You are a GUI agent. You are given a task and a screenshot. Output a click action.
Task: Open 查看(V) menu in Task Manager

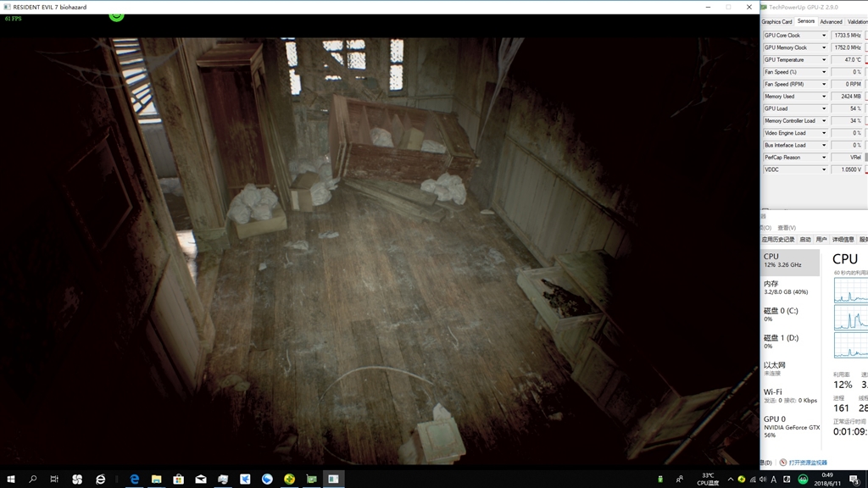coord(786,228)
